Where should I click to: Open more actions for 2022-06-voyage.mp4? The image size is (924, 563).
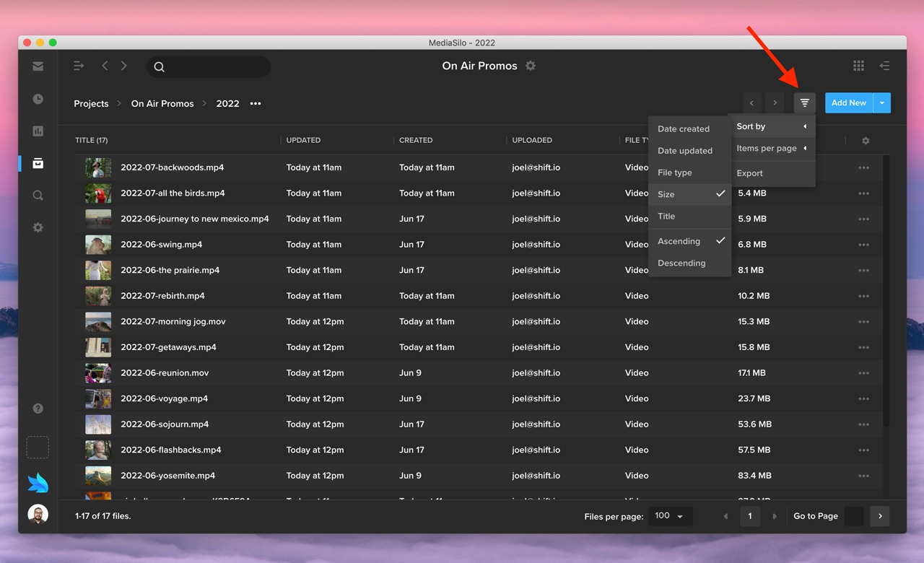864,398
